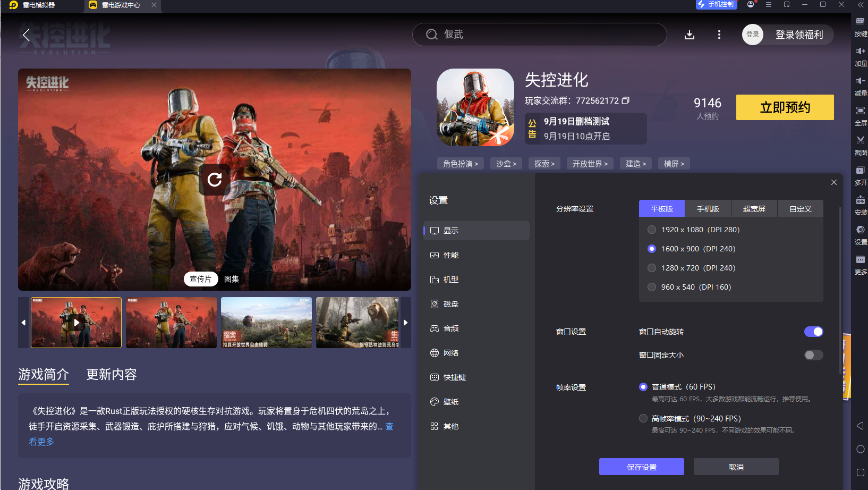Click the game search input field

[539, 34]
